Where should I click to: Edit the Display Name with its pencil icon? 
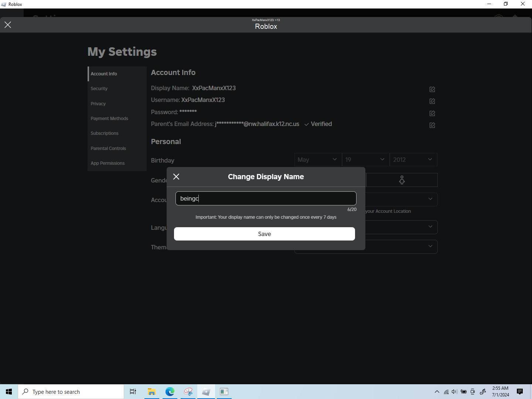click(x=432, y=89)
